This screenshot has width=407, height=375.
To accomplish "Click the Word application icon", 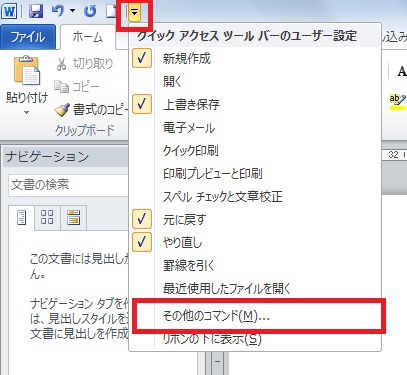I will pos(10,11).
